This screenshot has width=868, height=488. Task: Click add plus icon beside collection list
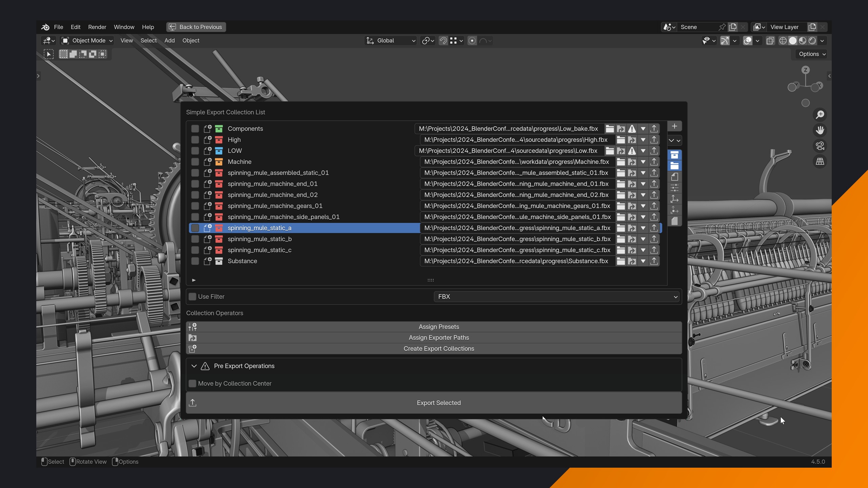click(x=674, y=126)
